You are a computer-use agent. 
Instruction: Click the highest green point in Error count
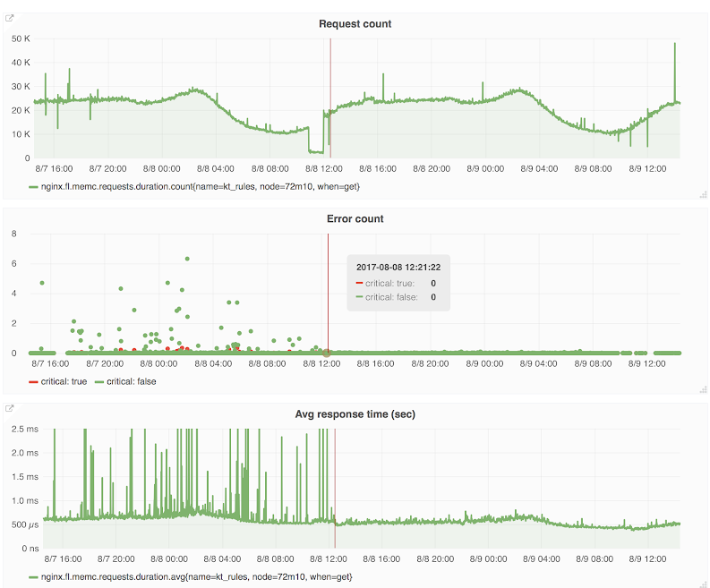187,259
